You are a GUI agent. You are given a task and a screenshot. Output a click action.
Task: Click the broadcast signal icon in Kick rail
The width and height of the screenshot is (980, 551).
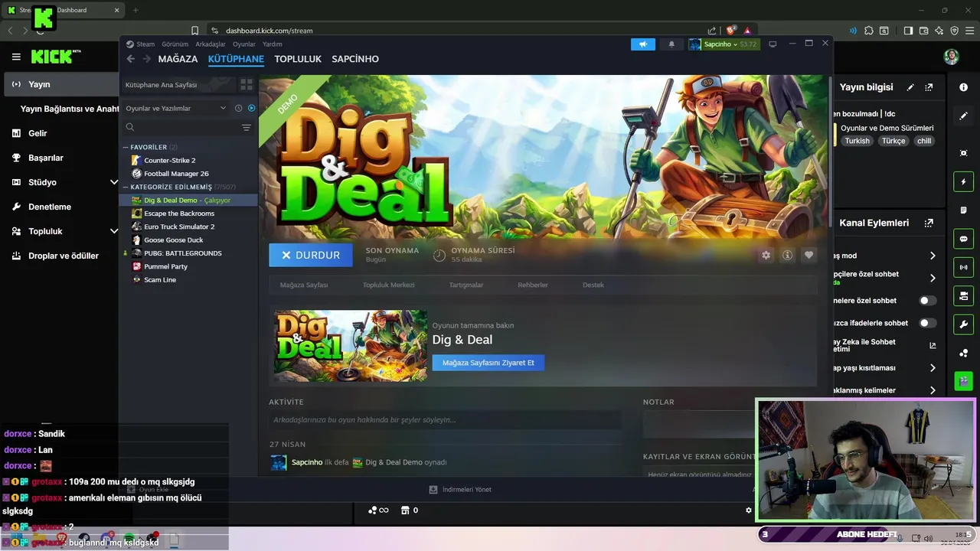coord(963,267)
